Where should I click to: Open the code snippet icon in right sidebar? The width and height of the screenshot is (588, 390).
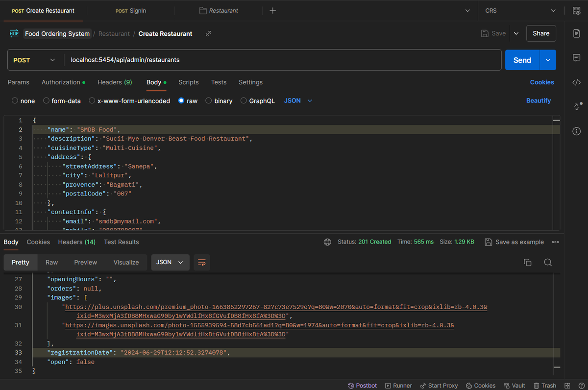[x=576, y=82]
